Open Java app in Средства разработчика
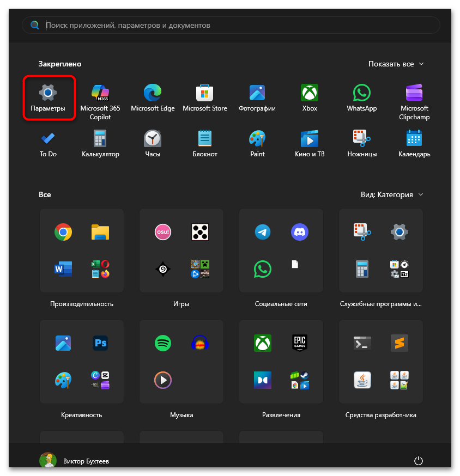The width and height of the screenshot is (460, 476). (362, 380)
